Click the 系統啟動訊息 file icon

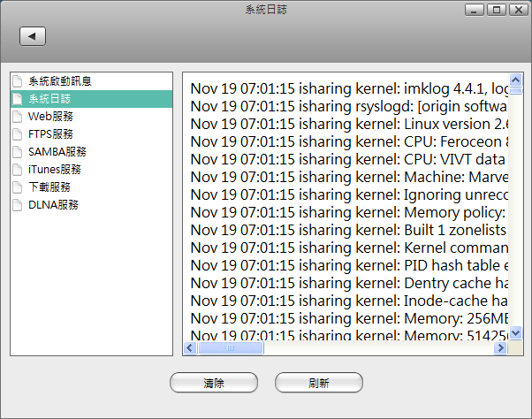pos(18,81)
